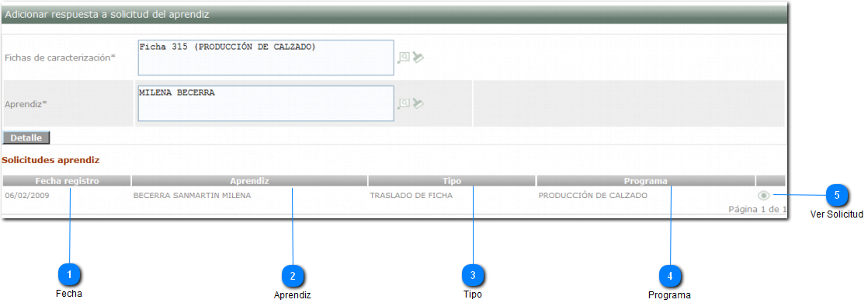Select annotation bubble number 5 for Ver Solicitud
This screenshot has height=303, width=868.
coord(837,195)
